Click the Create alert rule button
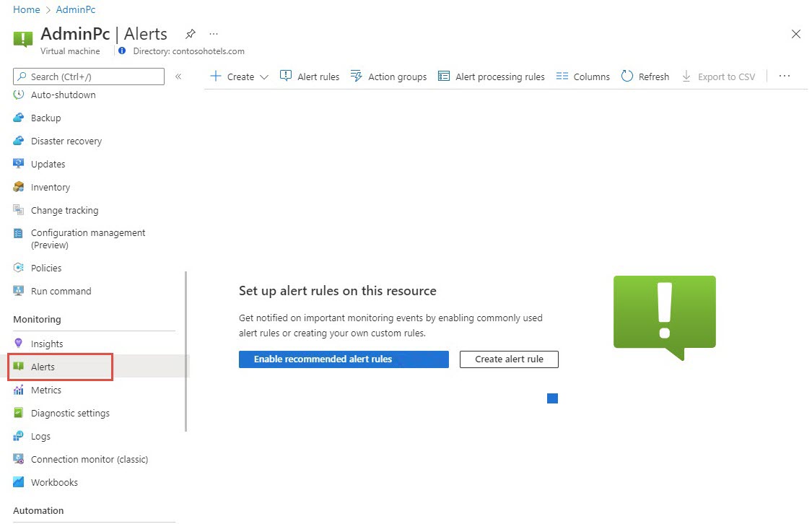This screenshot has height=524, width=812. point(509,359)
